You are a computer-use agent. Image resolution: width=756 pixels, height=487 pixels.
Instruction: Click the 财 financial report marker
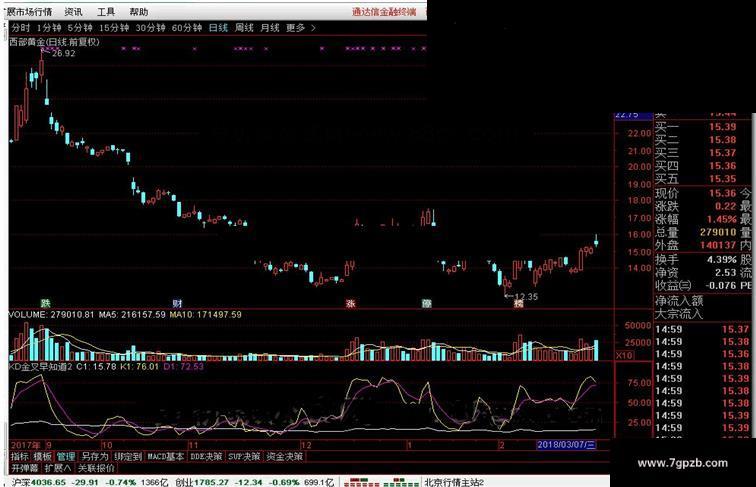(177, 303)
